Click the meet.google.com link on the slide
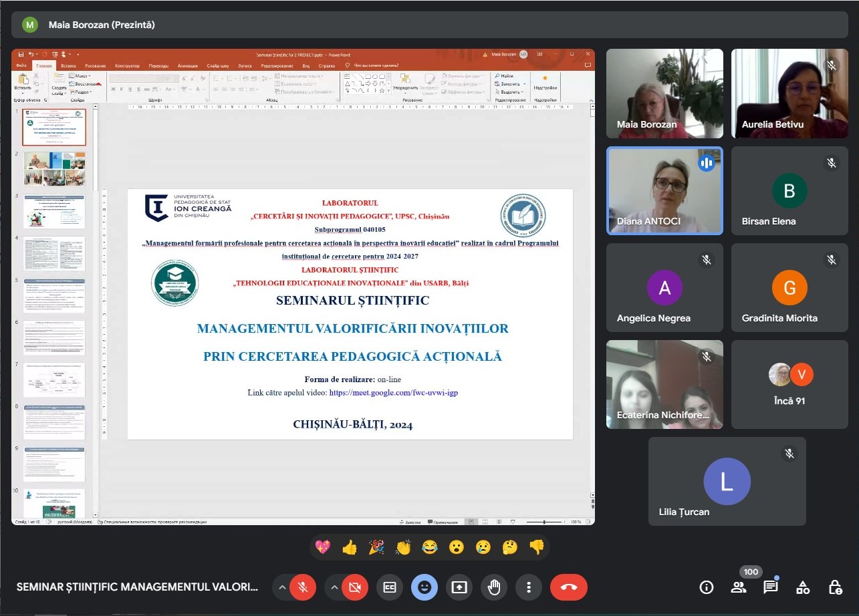Viewport: 859px width, 616px height. pyautogui.click(x=393, y=393)
